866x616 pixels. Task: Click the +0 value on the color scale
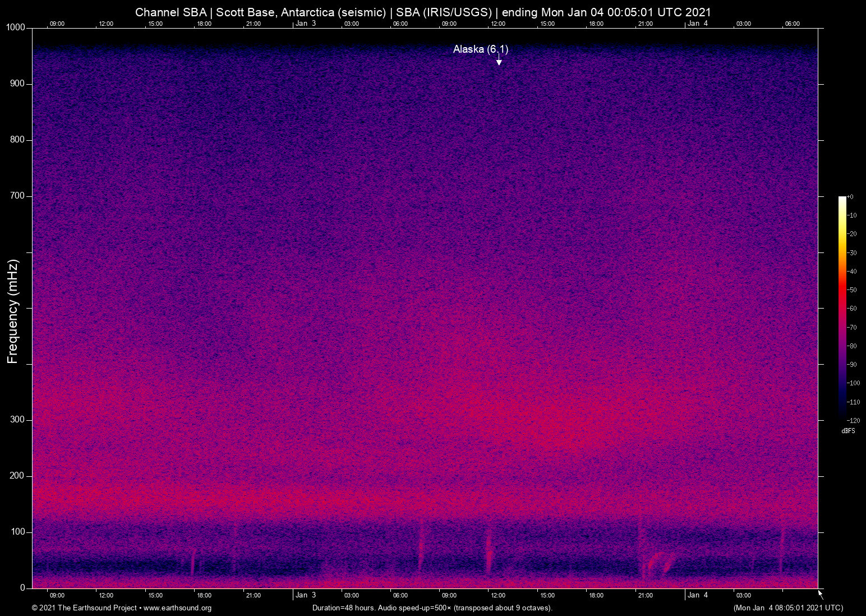(850, 197)
